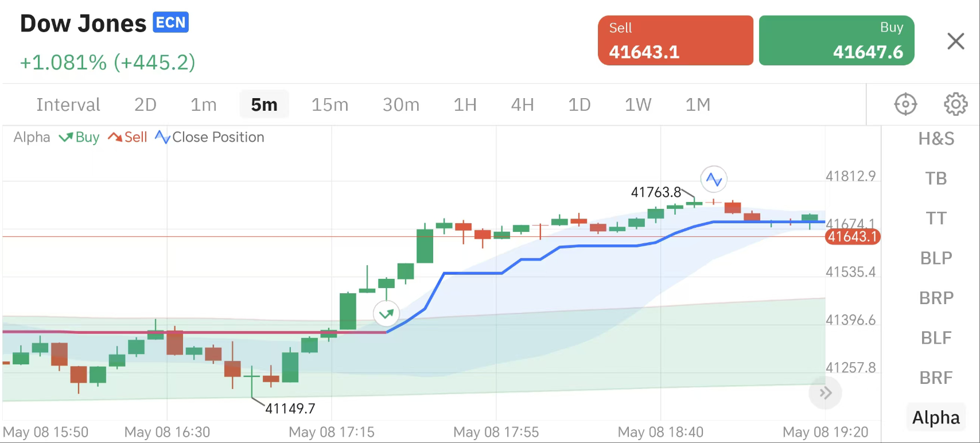Click the Alpha legend label
The image size is (980, 443).
pos(32,137)
